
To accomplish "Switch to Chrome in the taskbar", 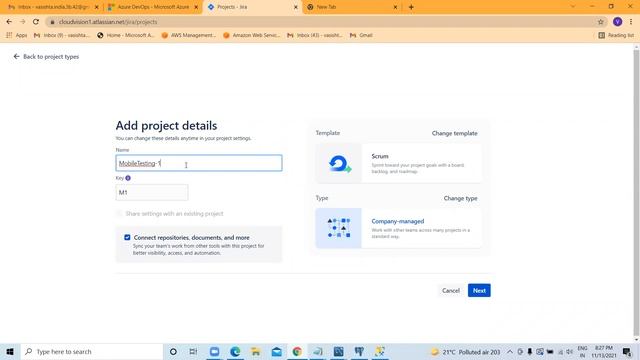I will click(297, 351).
